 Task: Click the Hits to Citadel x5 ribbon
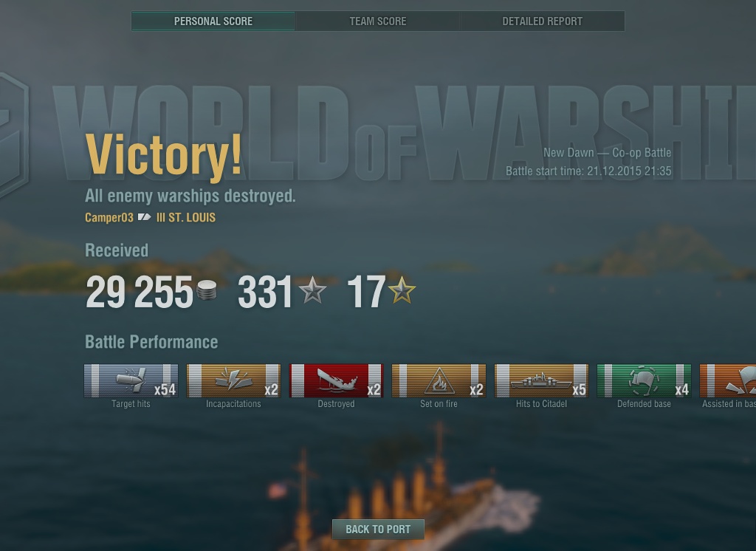point(541,381)
